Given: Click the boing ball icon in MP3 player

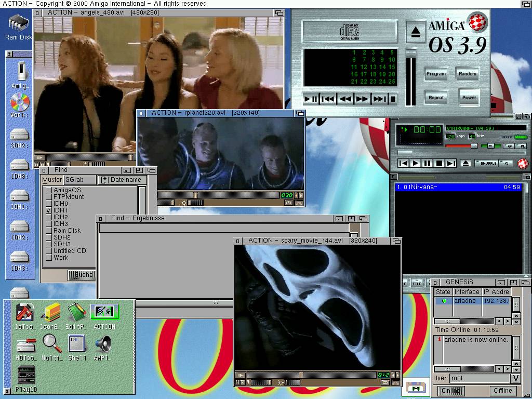Looking at the screenshot, I should (523, 164).
